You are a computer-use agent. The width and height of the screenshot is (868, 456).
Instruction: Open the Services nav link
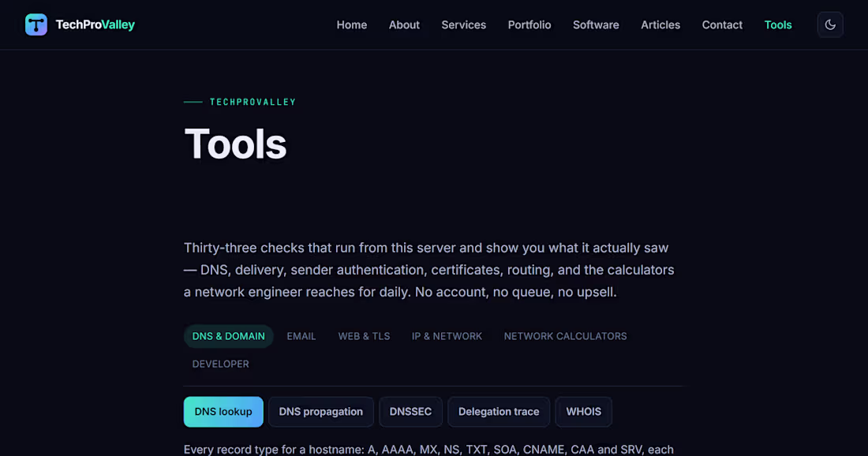click(x=463, y=25)
